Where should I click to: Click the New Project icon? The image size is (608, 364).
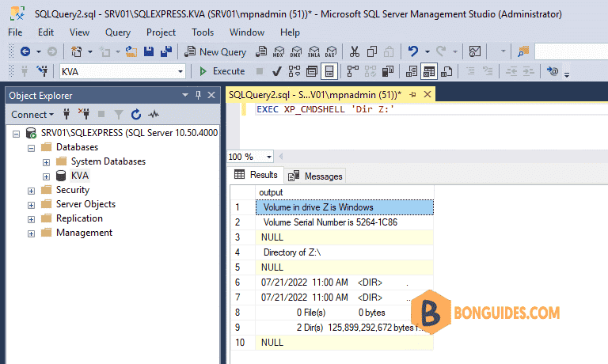click(x=76, y=51)
